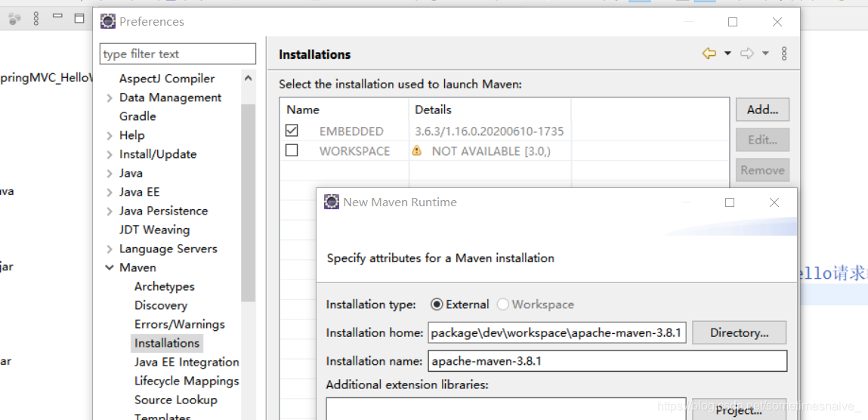
Task: Click the NOT AVAILABLE [3.0,) cell
Action: pos(491,150)
